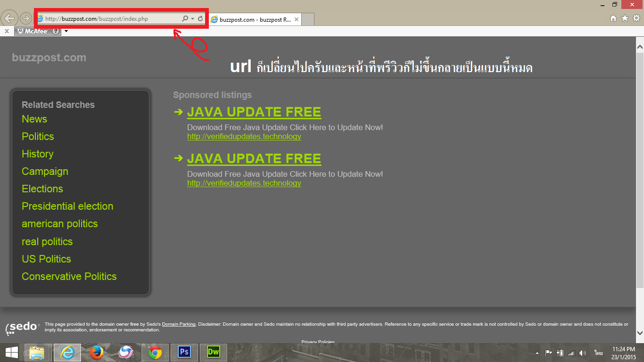The image size is (644, 362).
Task: Open the Campaign related search link
Action: tap(45, 172)
